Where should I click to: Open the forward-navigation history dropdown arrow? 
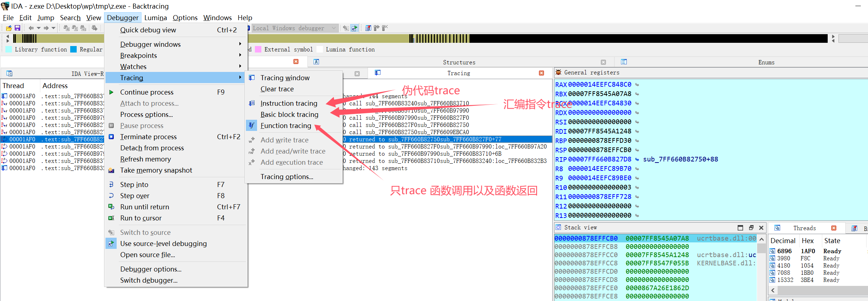click(54, 28)
